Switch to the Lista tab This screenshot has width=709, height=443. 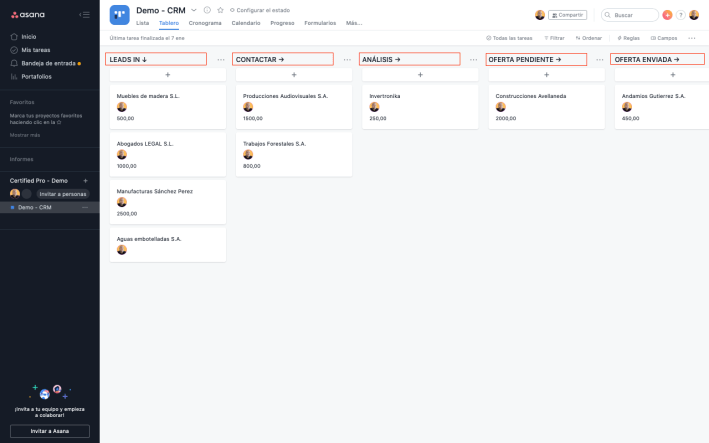coord(142,22)
